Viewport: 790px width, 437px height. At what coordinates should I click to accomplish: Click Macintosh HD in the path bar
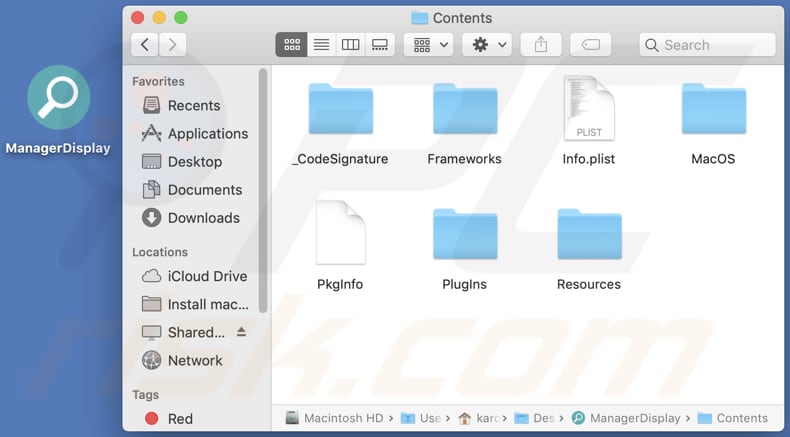335,418
